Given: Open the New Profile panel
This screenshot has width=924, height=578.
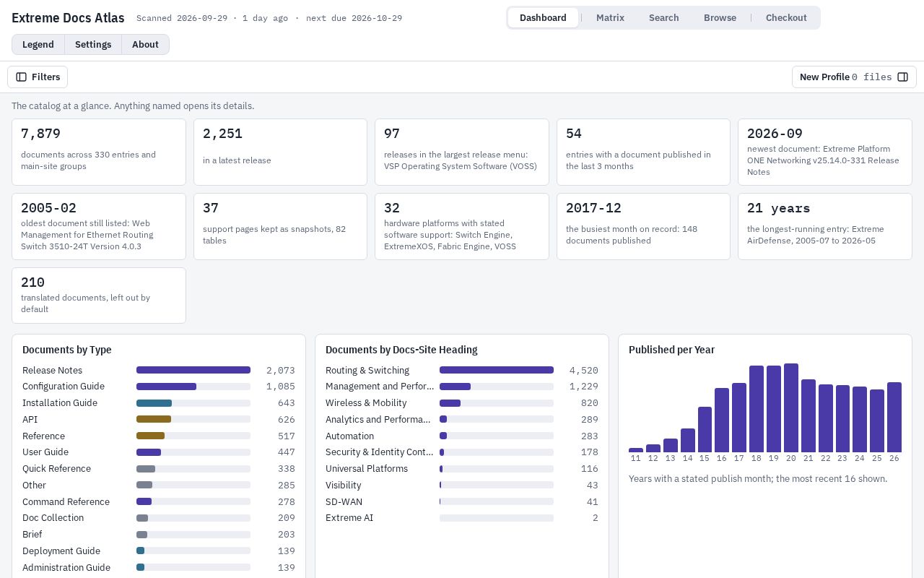Looking at the screenshot, I should 854,77.
